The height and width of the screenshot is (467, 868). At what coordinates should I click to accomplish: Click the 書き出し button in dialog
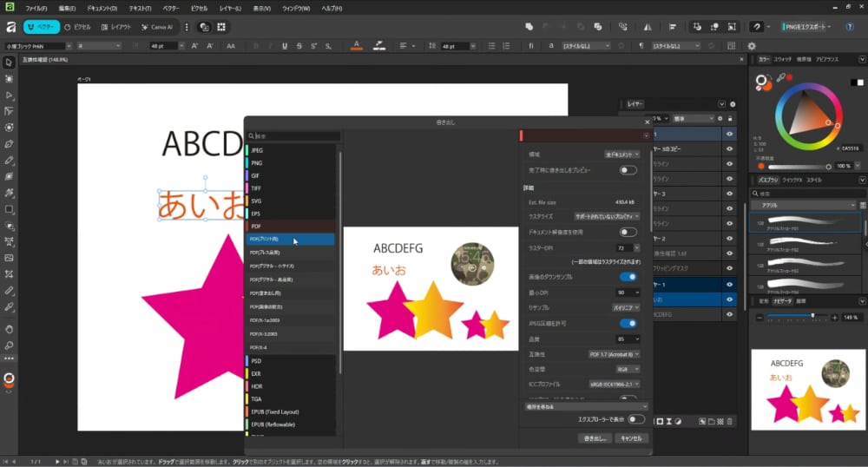tap(595, 438)
